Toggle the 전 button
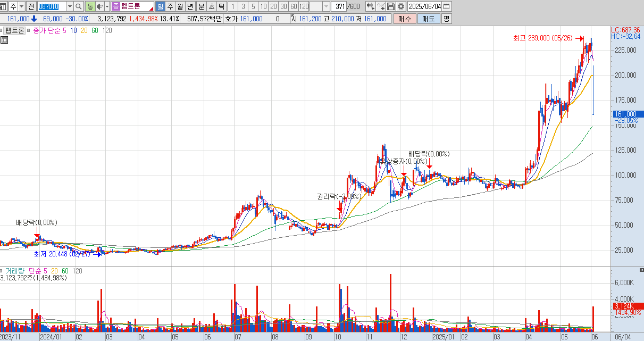644x341 pixels. pyautogui.click(x=31, y=6)
